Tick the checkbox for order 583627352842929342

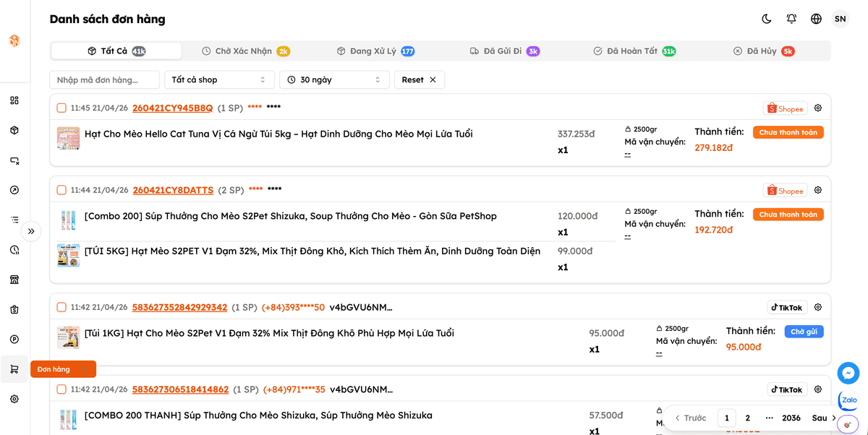61,307
